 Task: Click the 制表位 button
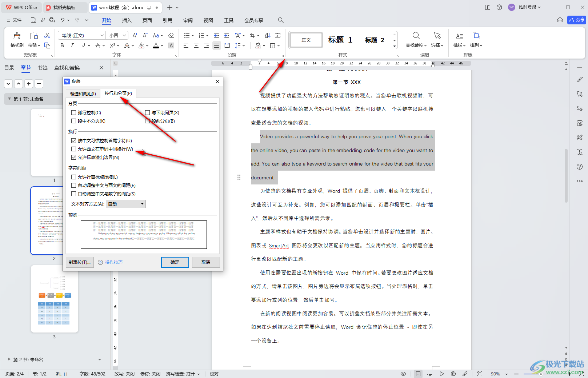(x=80, y=262)
